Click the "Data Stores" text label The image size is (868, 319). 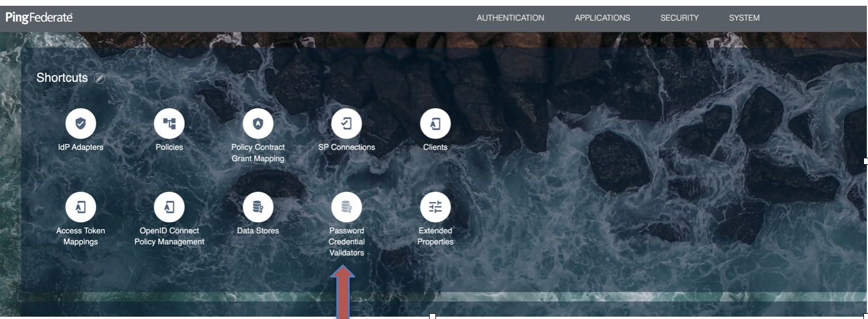point(258,231)
